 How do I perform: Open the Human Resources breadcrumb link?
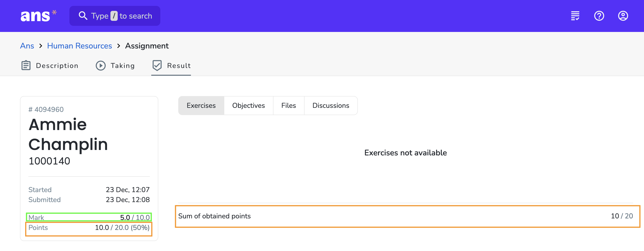80,46
